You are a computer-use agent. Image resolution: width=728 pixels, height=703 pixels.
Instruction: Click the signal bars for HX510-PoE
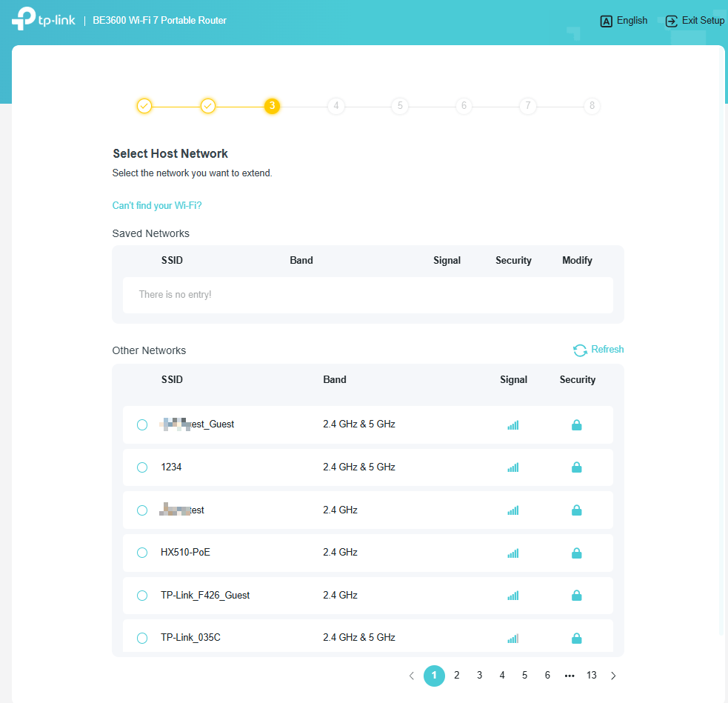(x=513, y=553)
